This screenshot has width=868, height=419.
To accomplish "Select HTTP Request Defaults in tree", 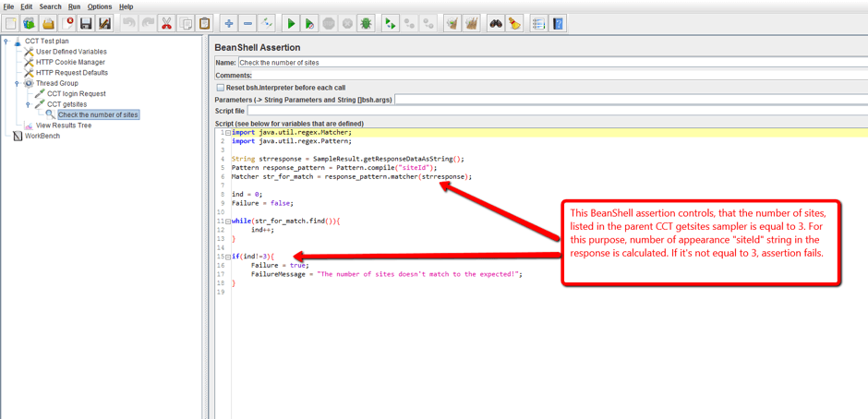I will click(72, 73).
